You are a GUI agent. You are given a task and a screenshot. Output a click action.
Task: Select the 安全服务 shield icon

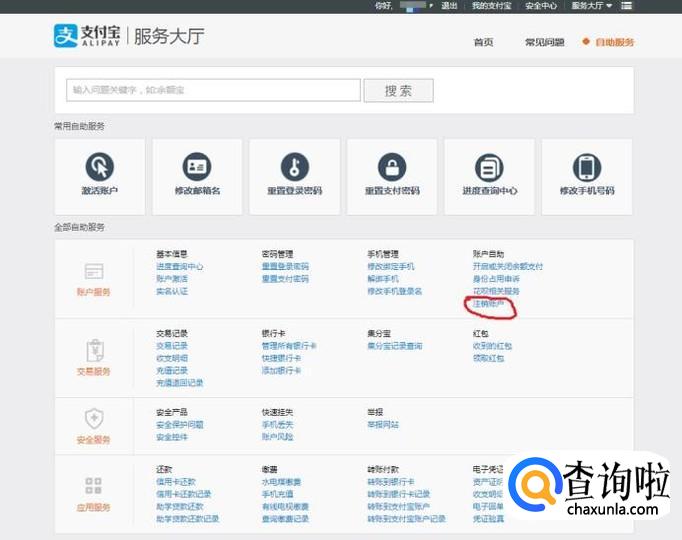point(94,419)
